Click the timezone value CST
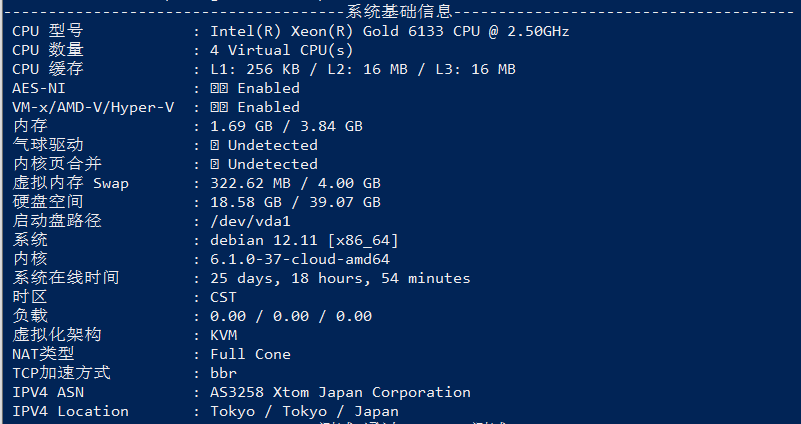801x424 pixels. (x=223, y=297)
